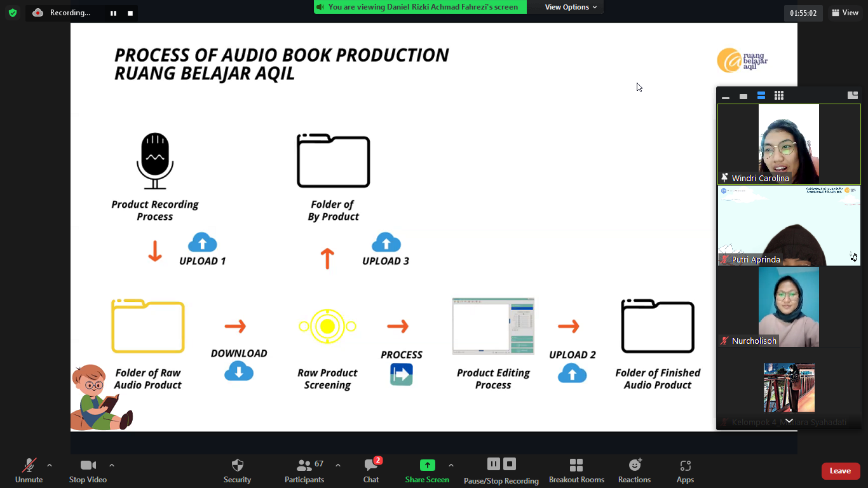Switch video panel to grid view

click(x=779, y=96)
